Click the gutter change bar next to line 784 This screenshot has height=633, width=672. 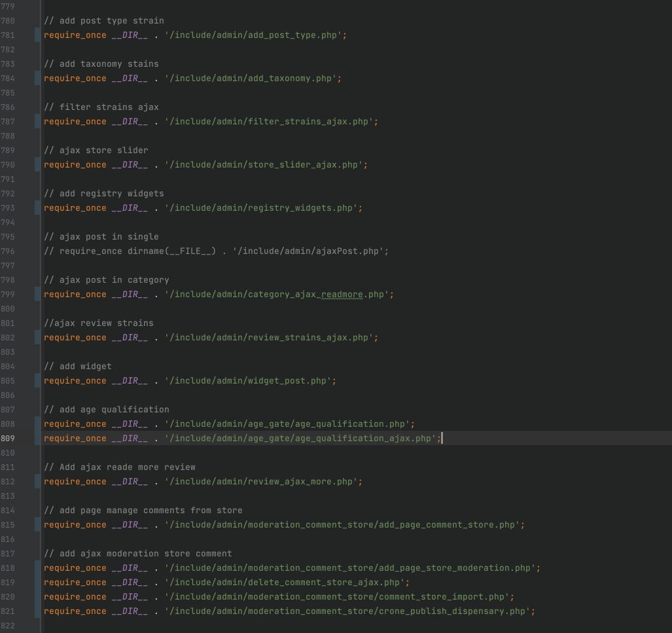(x=37, y=78)
